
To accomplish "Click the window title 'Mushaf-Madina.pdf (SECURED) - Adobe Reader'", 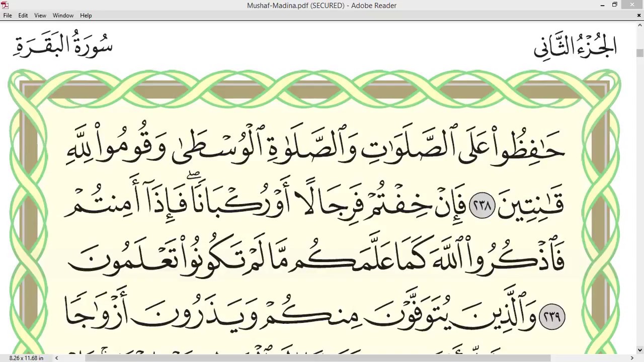I will pyautogui.click(x=321, y=6).
